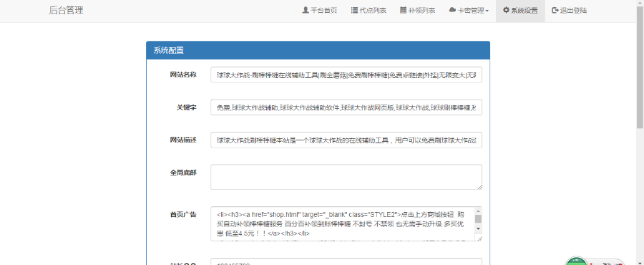This screenshot has height=265, width=644.
Task: Click the up arrow of 首页广告 textarea scrollbar
Action: tap(478, 211)
